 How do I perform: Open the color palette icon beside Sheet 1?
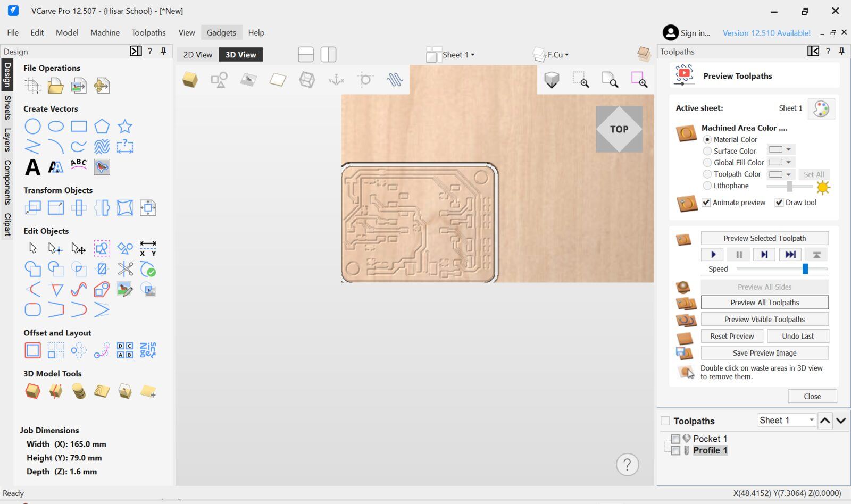click(821, 108)
